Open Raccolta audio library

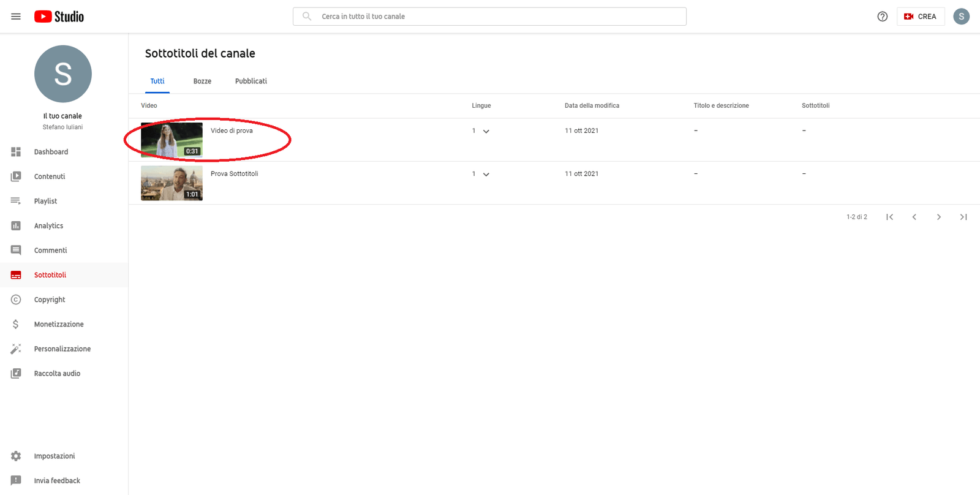point(57,374)
